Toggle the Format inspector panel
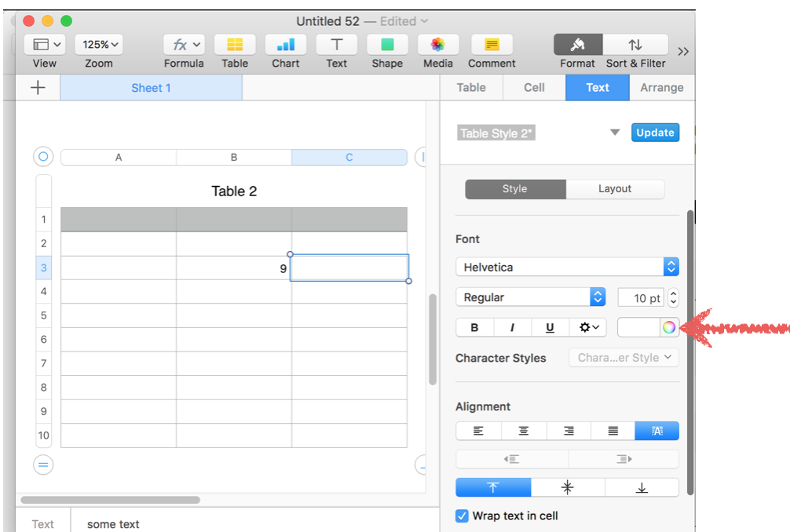Screen dimensions: 790x532 click(578, 44)
